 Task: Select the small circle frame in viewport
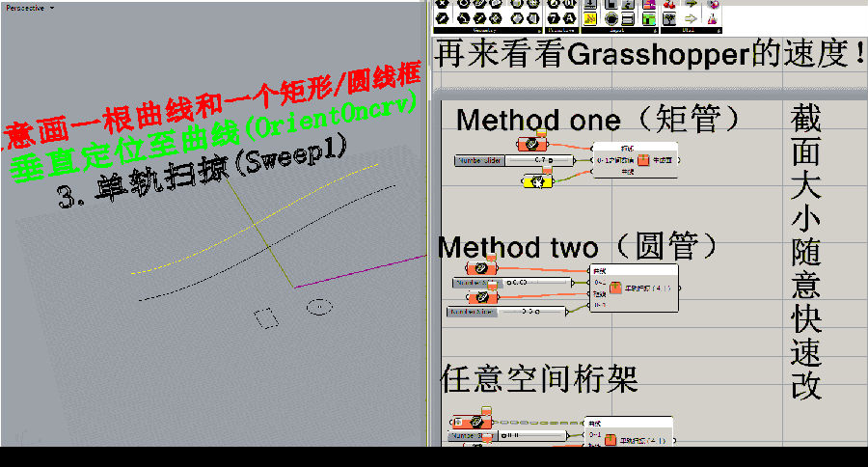point(319,306)
